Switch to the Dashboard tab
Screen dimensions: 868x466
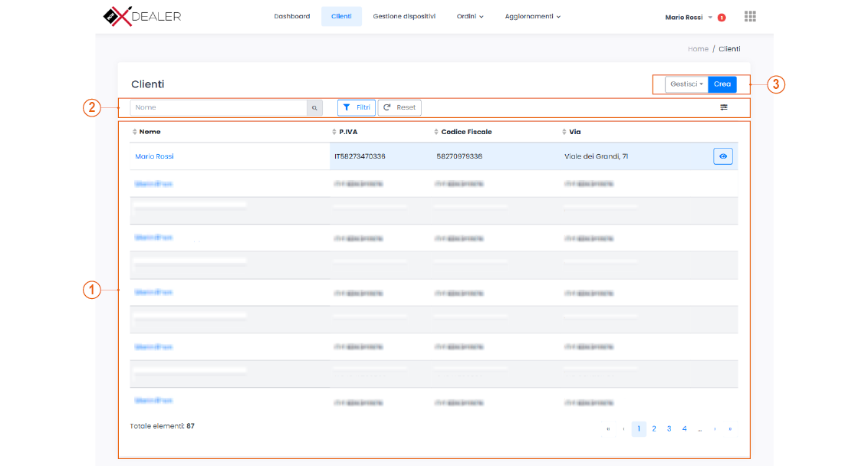click(292, 15)
